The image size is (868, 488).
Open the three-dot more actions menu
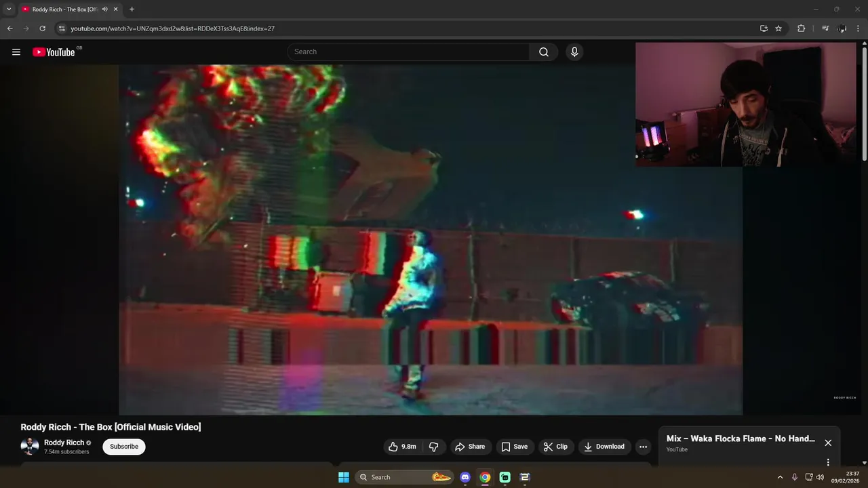(x=643, y=447)
